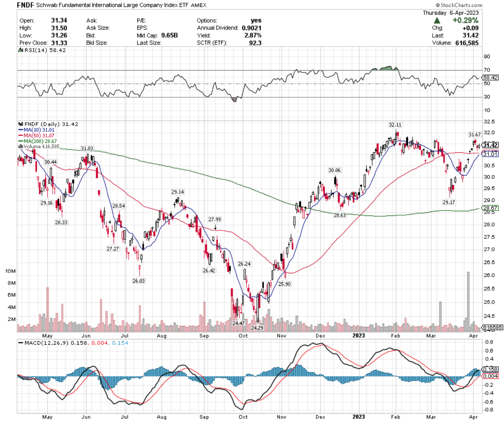Click the SCTR (ETF) value 92.3

255,43
